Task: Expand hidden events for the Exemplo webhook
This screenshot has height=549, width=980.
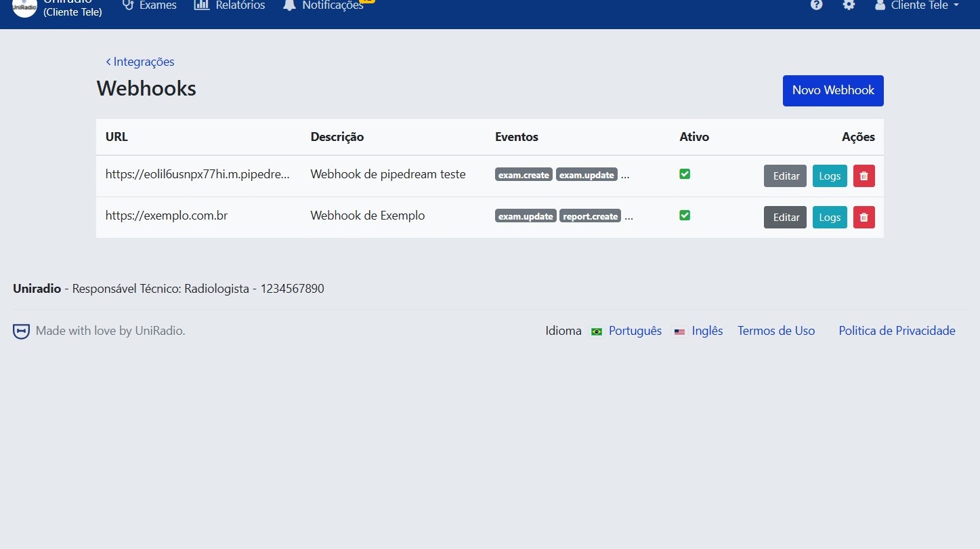Action: point(629,216)
